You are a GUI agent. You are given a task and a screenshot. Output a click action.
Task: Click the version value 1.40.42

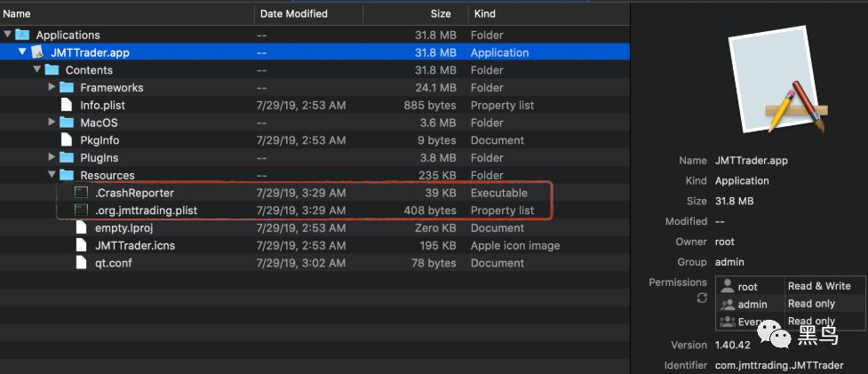(732, 345)
